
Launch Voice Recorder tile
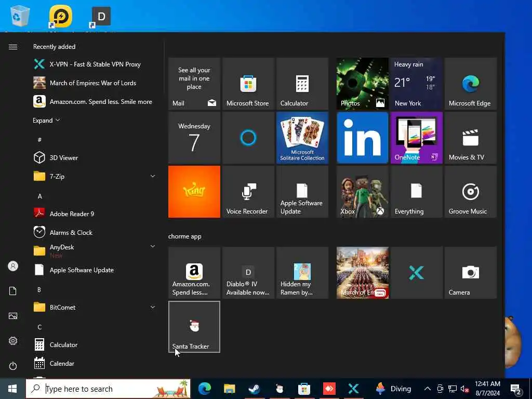coord(248,192)
